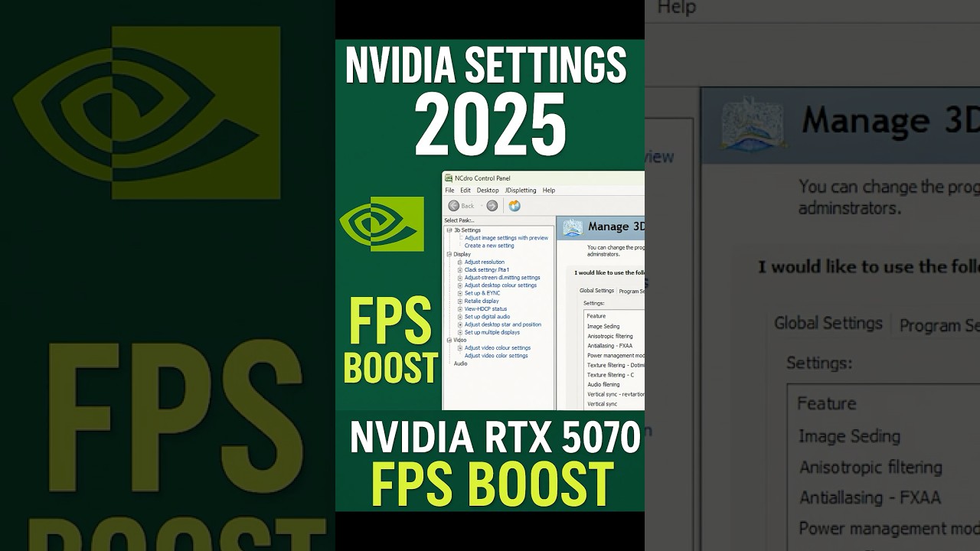Screen dimensions: 980x551
Task: Click the Home icon in the toolbar
Action: 514,206
